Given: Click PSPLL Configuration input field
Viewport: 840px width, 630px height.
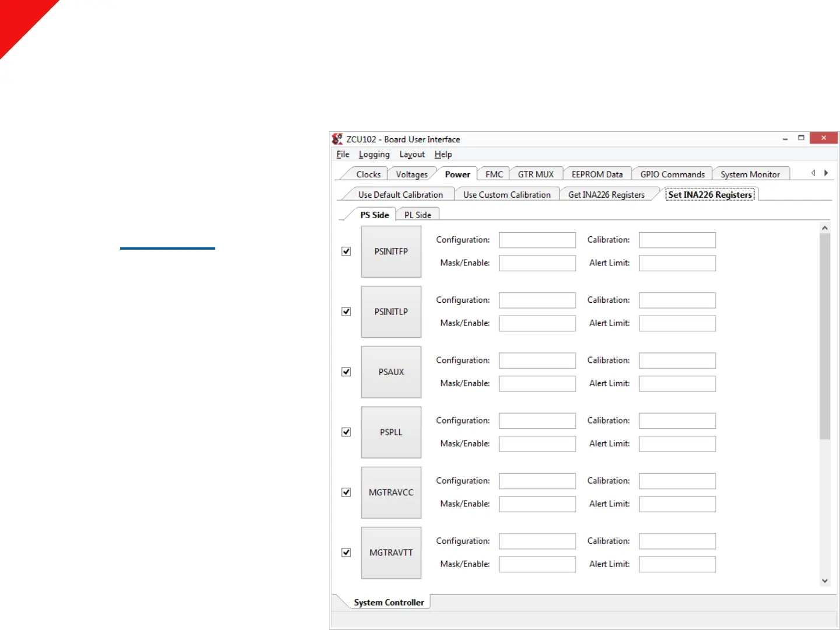Looking at the screenshot, I should pos(537,421).
